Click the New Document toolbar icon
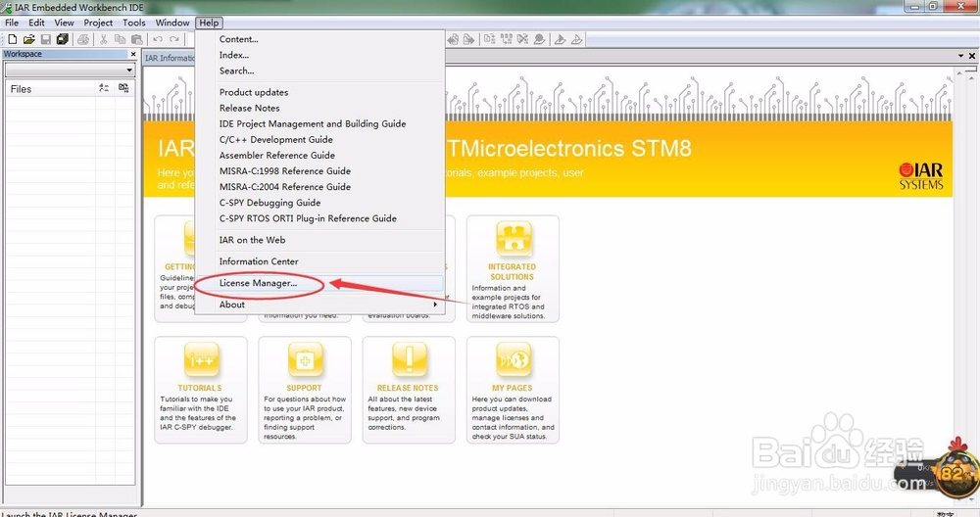Viewport: 980px width, 517px height. pyautogui.click(x=13, y=39)
